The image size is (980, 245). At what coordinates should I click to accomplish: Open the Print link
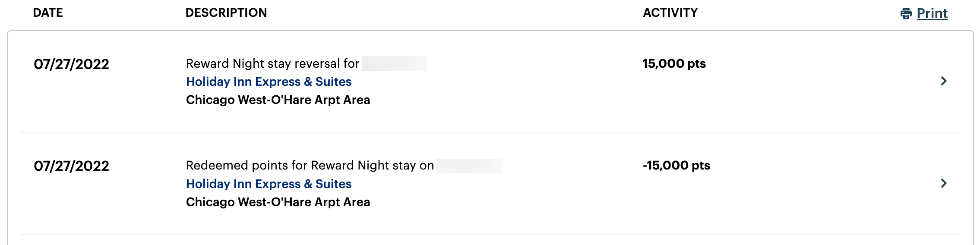click(932, 13)
